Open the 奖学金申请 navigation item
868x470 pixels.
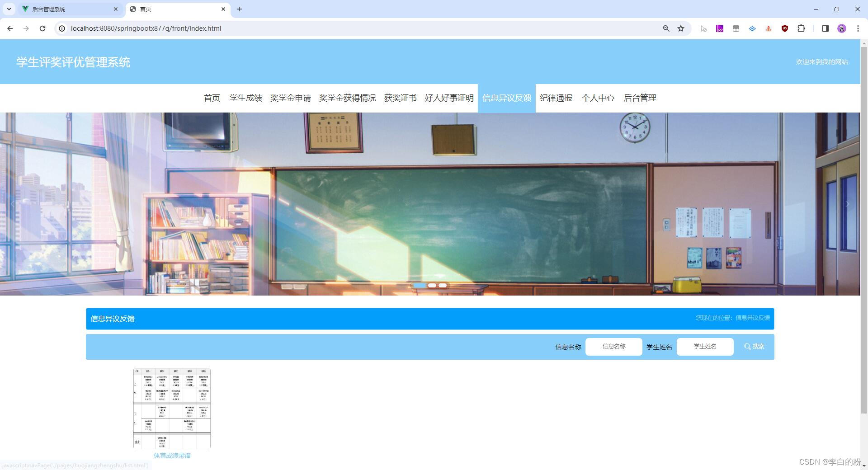[290, 98]
